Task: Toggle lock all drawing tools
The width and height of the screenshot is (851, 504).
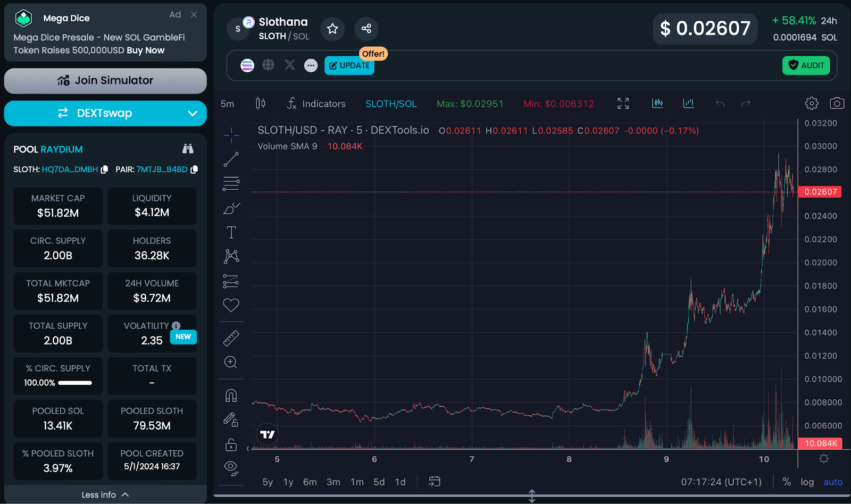Action: pyautogui.click(x=231, y=444)
